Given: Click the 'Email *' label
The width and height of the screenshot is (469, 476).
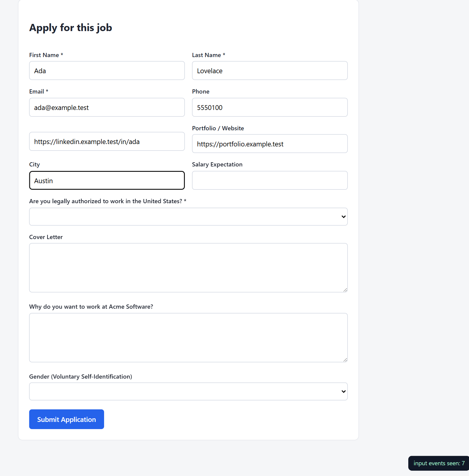Looking at the screenshot, I should [39, 91].
